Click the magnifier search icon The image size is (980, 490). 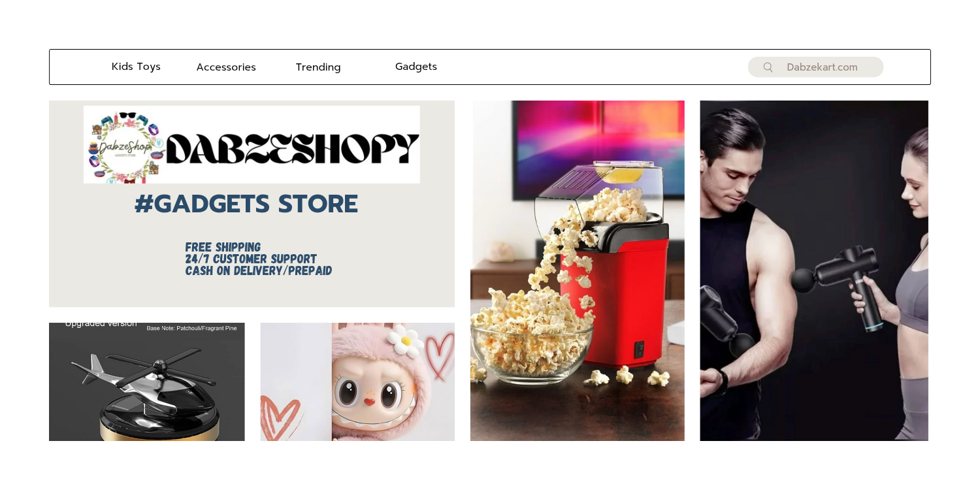[x=768, y=67]
